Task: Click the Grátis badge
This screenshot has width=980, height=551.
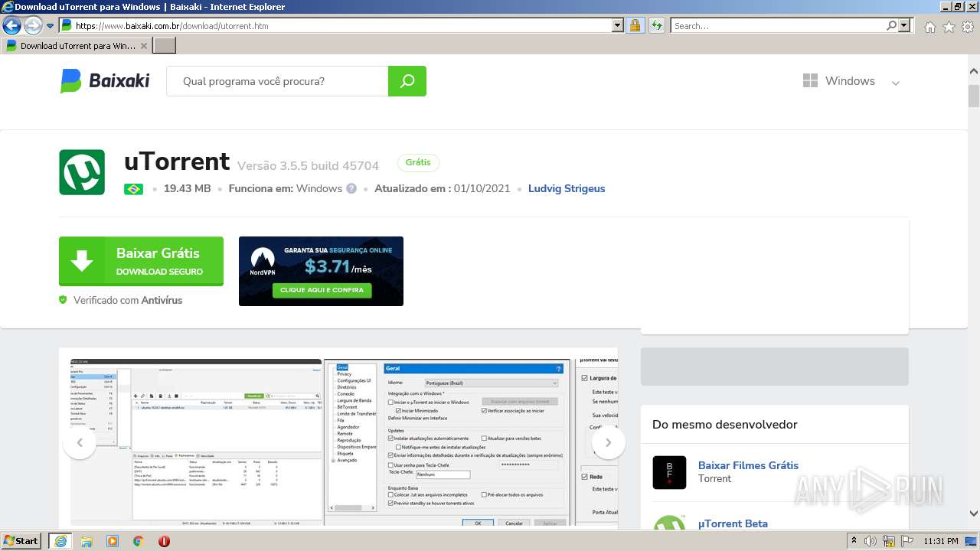Action: coord(418,162)
